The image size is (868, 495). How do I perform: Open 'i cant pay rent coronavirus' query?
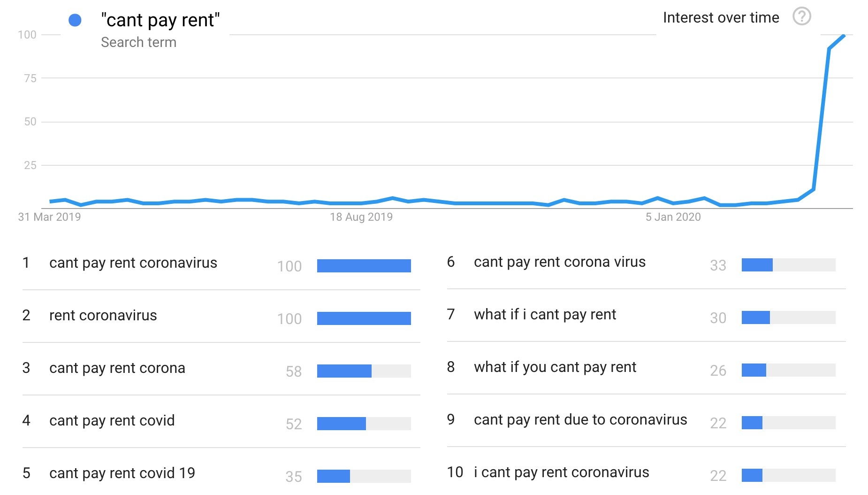click(562, 472)
